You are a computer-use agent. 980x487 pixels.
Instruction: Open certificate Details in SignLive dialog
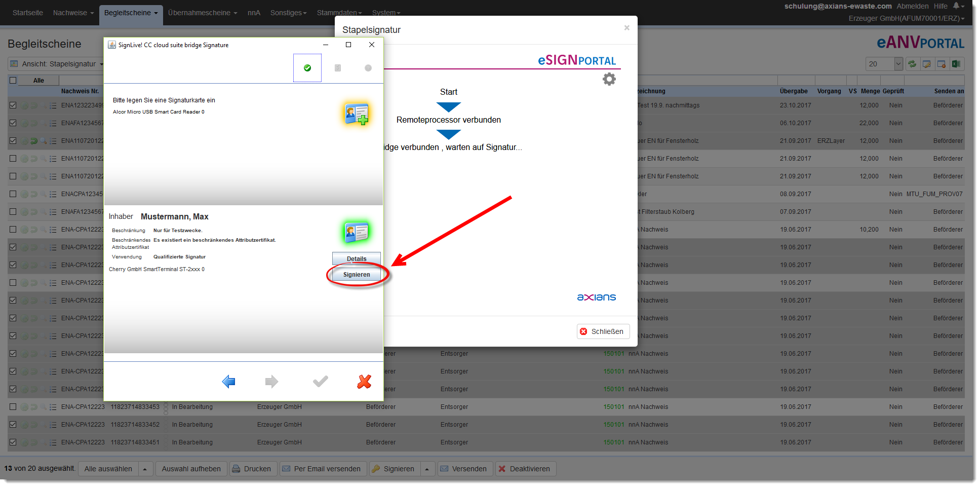click(357, 258)
